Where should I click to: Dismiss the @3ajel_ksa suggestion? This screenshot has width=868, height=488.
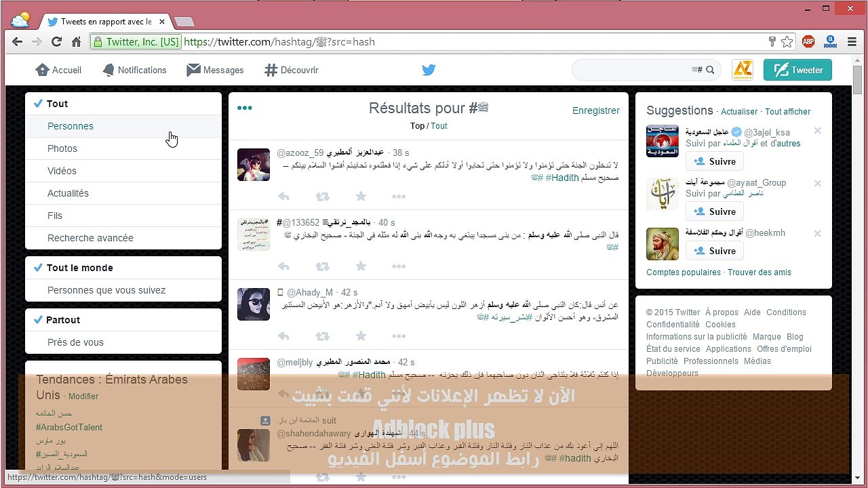818,131
